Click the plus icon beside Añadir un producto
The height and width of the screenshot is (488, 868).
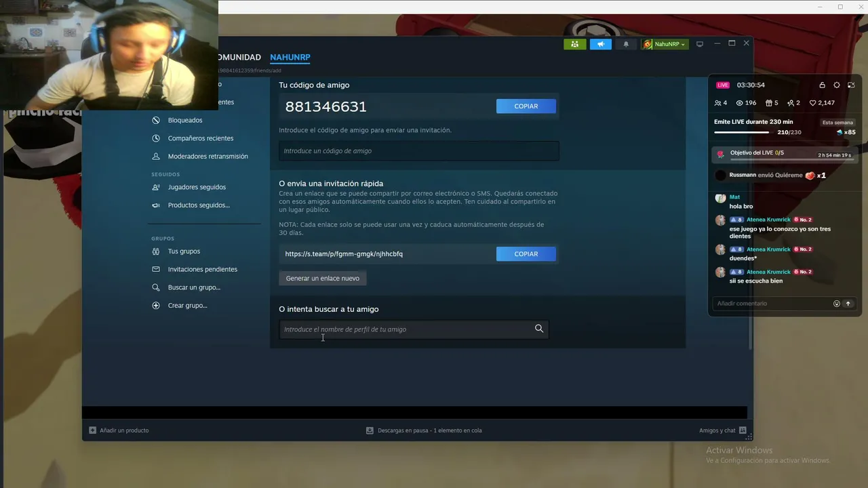pos(93,430)
